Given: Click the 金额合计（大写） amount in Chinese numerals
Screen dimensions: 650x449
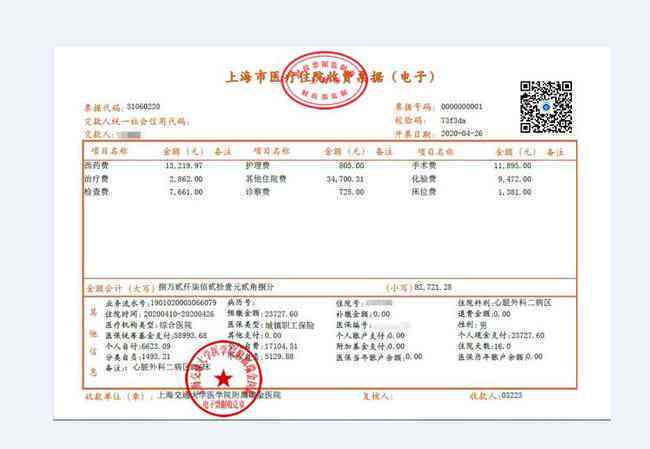Looking at the screenshot, I should 216,287.
